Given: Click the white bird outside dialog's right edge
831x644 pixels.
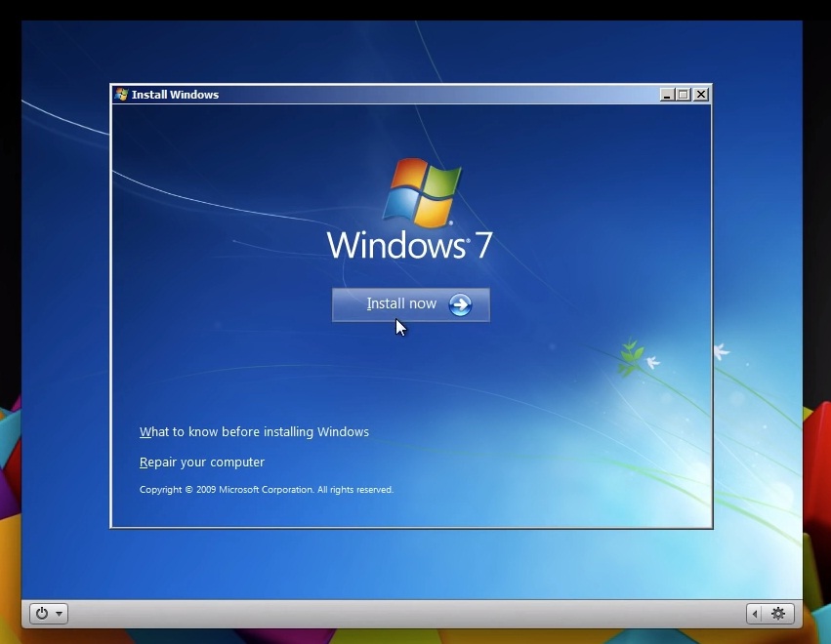Looking at the screenshot, I should coord(722,351).
